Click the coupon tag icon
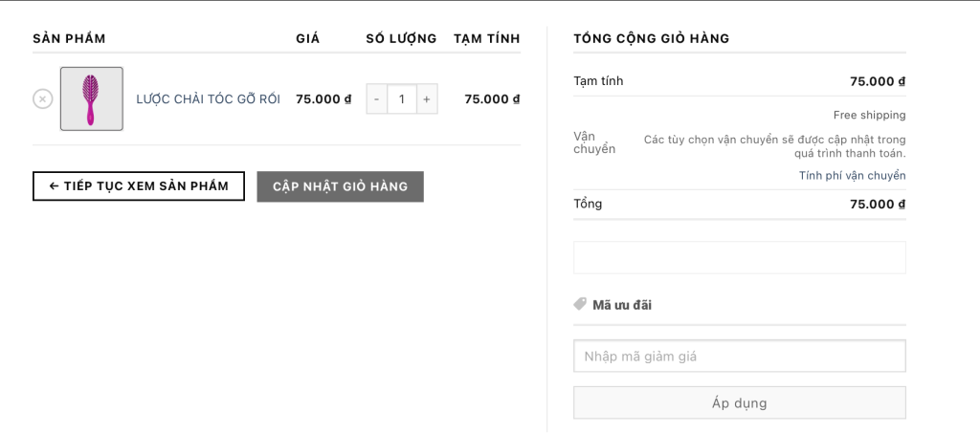Screen dimensions: 980x434 click(580, 304)
